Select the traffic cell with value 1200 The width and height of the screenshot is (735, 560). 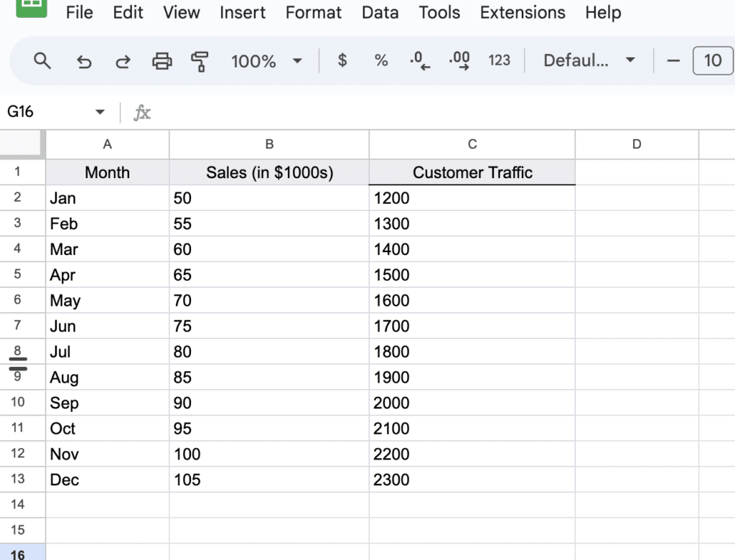click(x=472, y=198)
